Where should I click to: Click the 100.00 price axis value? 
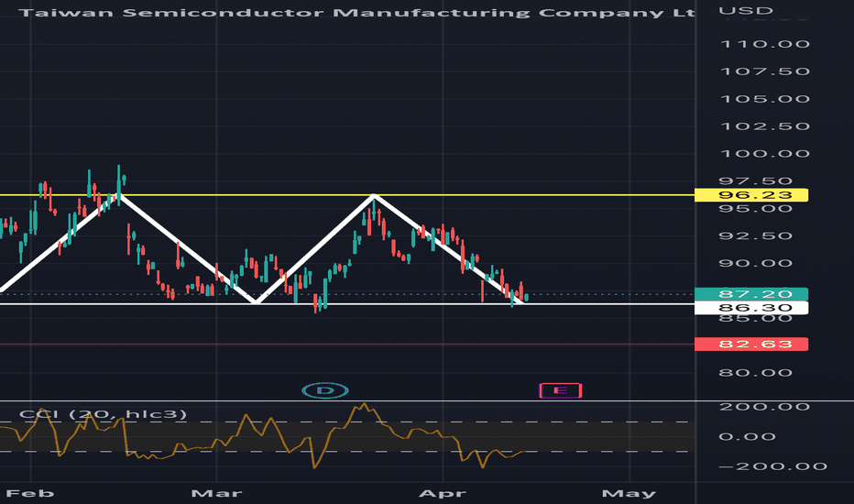point(765,154)
